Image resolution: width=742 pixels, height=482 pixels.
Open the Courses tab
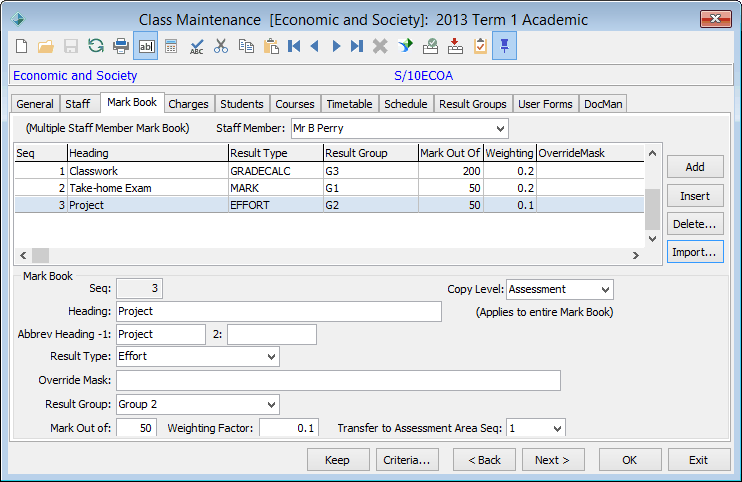point(295,104)
